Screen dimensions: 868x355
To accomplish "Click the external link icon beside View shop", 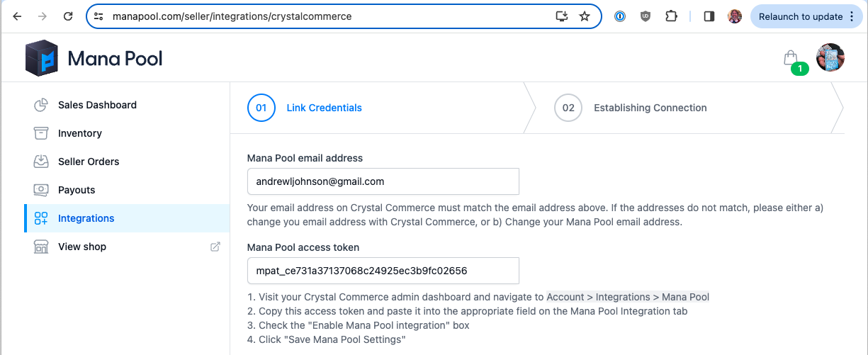I will [x=215, y=247].
